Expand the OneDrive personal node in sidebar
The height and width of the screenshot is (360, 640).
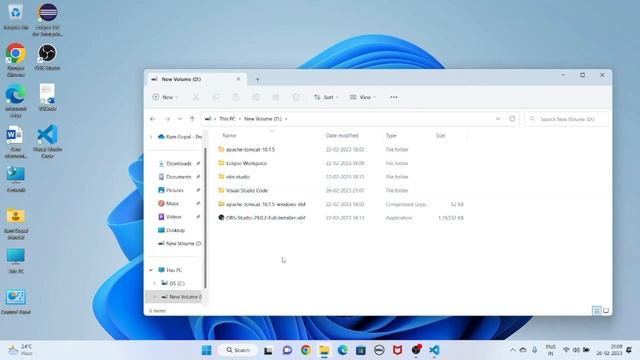pyautogui.click(x=151, y=137)
